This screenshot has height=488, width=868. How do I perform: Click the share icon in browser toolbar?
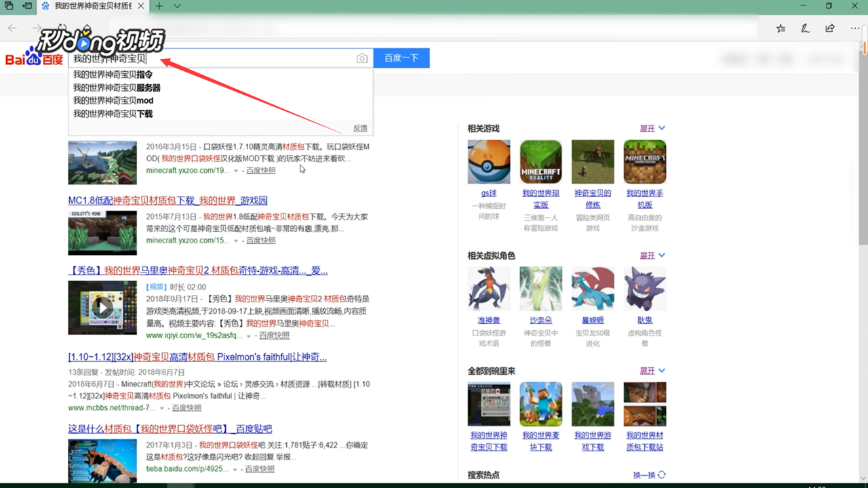pos(830,28)
